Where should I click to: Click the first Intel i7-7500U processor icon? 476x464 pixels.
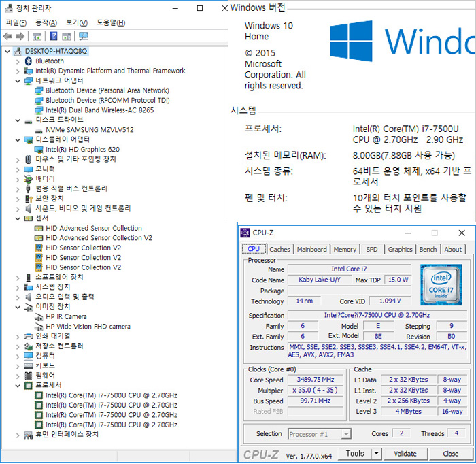(39, 395)
